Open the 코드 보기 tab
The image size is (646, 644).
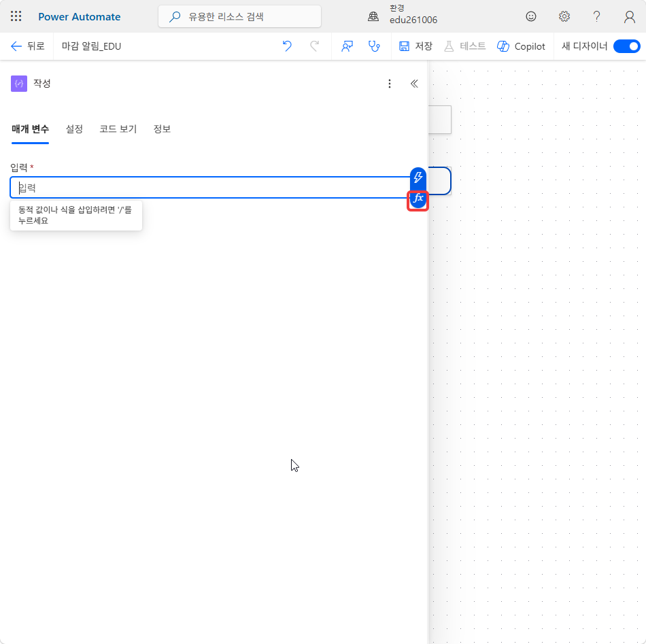click(x=118, y=129)
